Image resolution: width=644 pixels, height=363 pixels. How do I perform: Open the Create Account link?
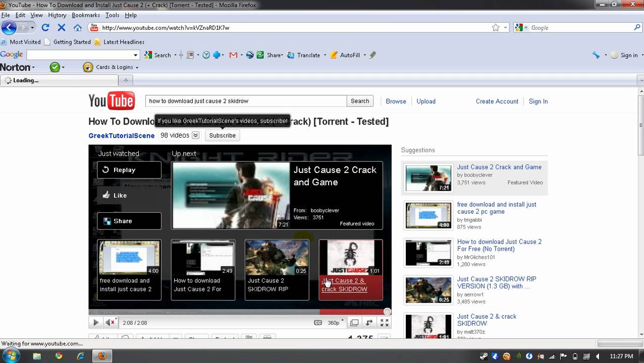(497, 101)
